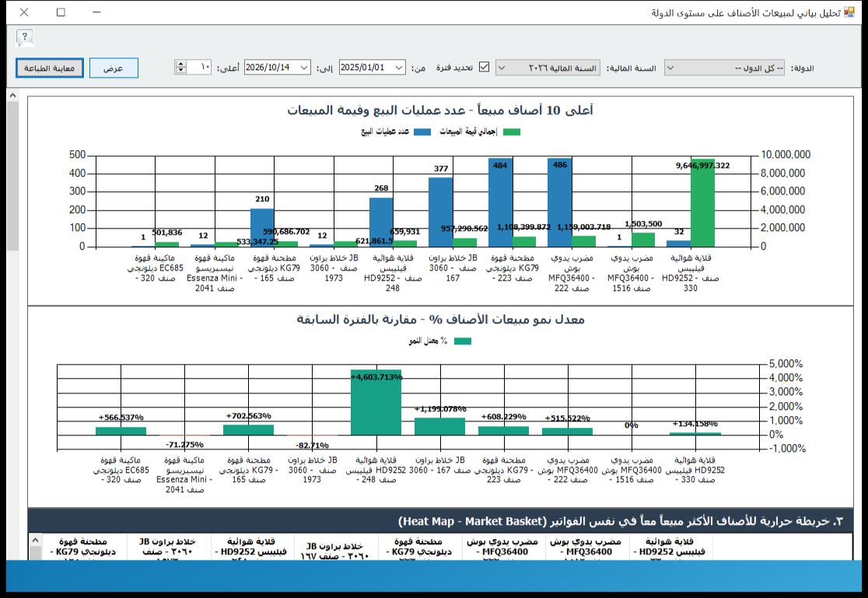Click the 1,503,500 sales value label
This screenshot has width=868, height=598.
[643, 224]
